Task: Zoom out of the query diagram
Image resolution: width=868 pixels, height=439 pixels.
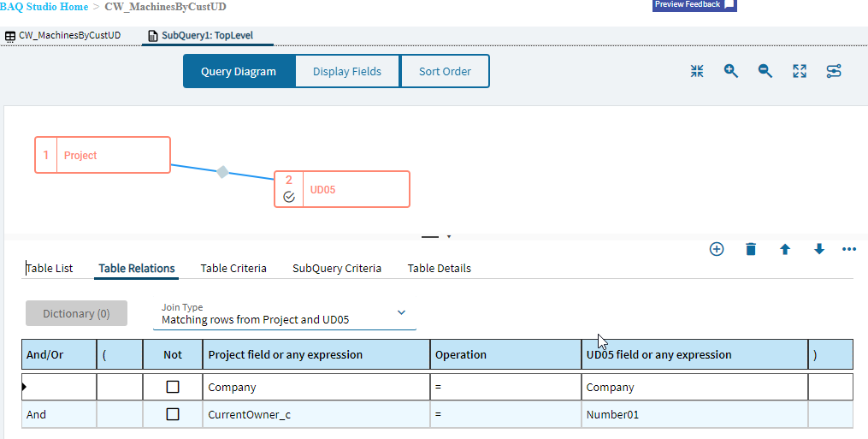Action: [x=765, y=72]
